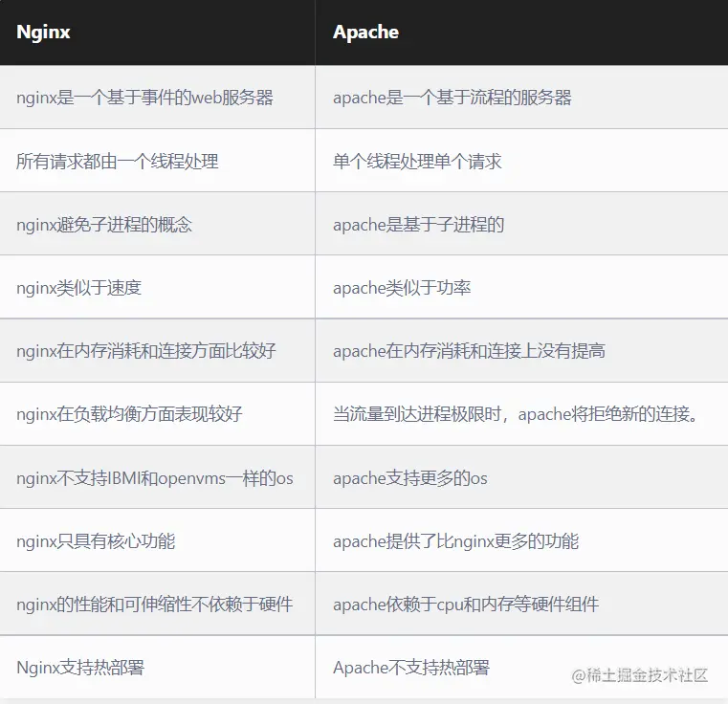Image resolution: width=728 pixels, height=704 pixels.
Task: Select the cell "apache是一个基于流程的服务器"
Action: coord(521,97)
